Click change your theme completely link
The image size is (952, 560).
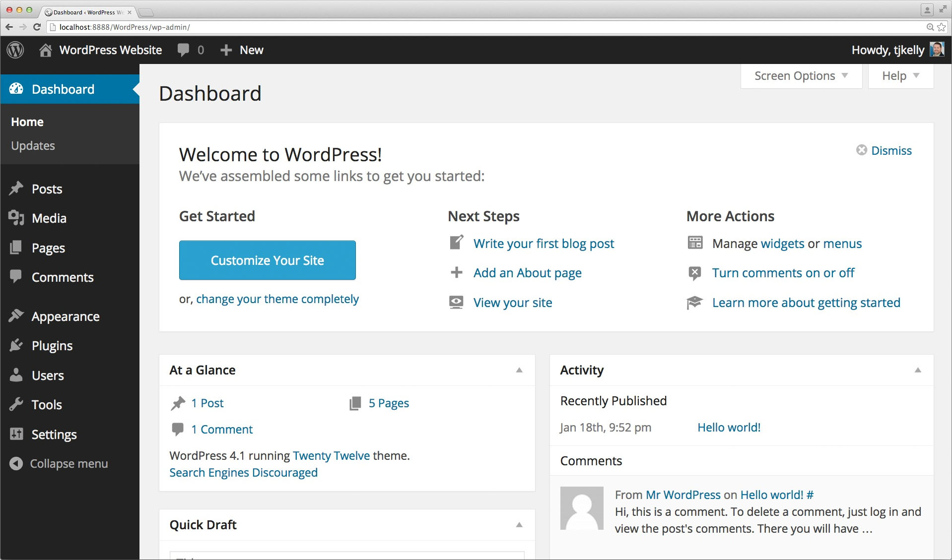click(277, 299)
